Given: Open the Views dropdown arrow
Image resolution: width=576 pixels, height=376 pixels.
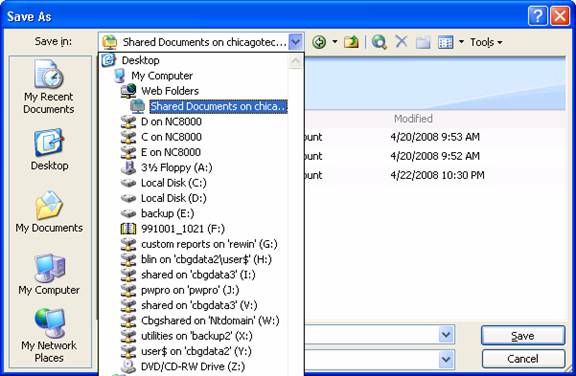Looking at the screenshot, I should click(x=461, y=42).
